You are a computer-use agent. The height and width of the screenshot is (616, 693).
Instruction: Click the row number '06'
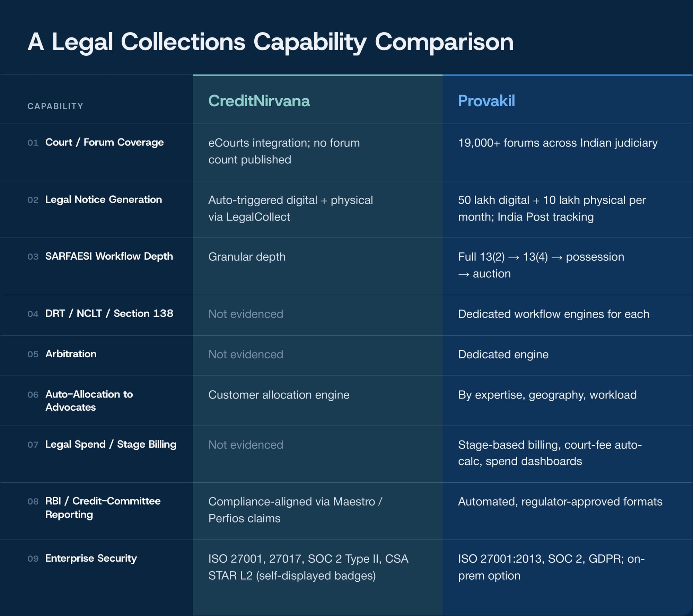pyautogui.click(x=33, y=394)
